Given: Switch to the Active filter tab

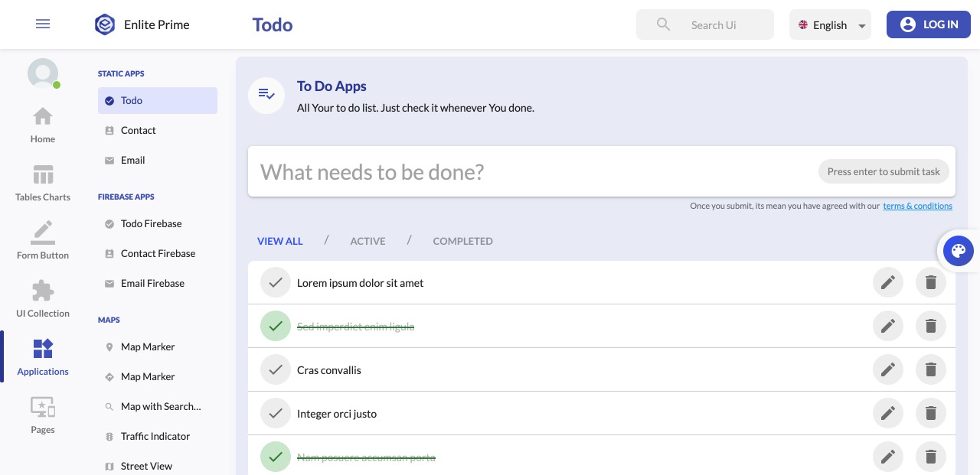Looking at the screenshot, I should pyautogui.click(x=367, y=241).
